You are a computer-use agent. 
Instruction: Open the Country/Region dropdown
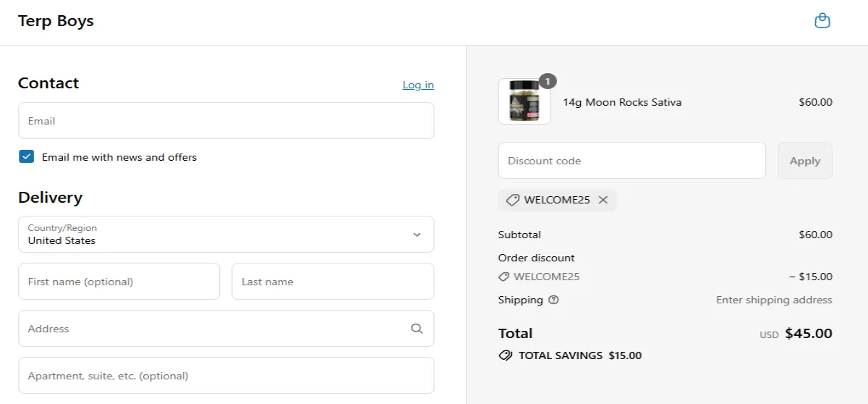click(x=226, y=234)
